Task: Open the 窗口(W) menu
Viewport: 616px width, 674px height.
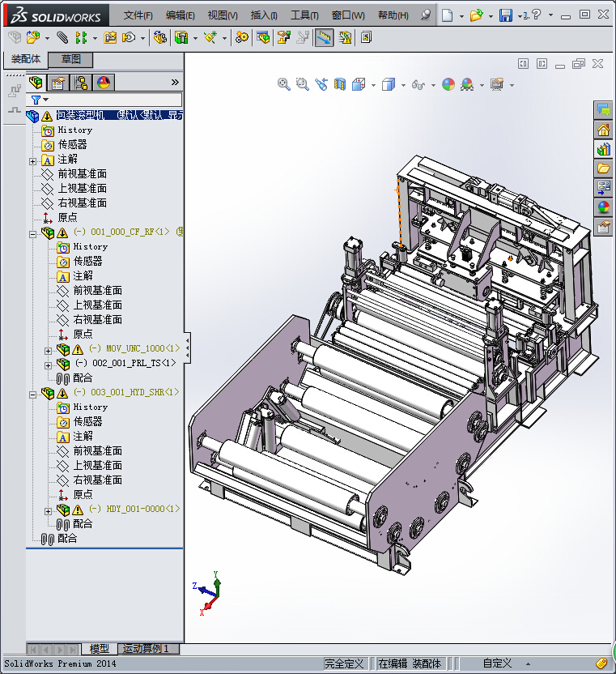Action: (x=348, y=15)
